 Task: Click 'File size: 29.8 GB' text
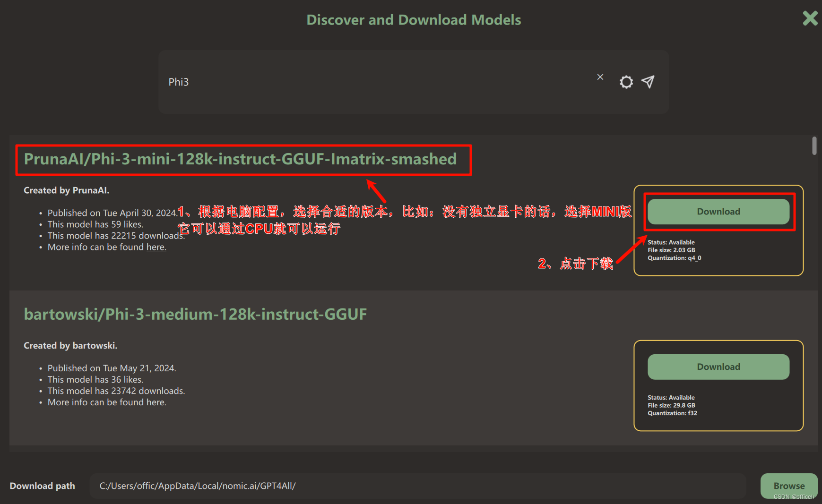(671, 406)
